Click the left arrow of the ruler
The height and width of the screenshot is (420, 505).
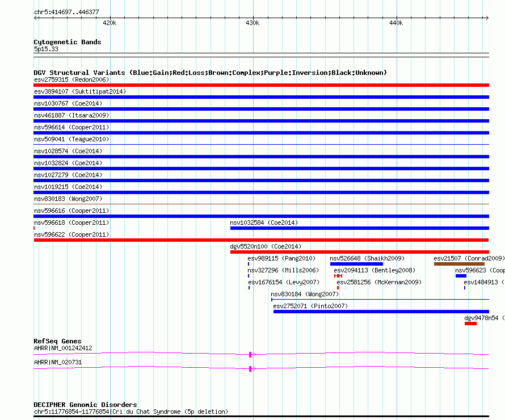pyautogui.click(x=36, y=18)
